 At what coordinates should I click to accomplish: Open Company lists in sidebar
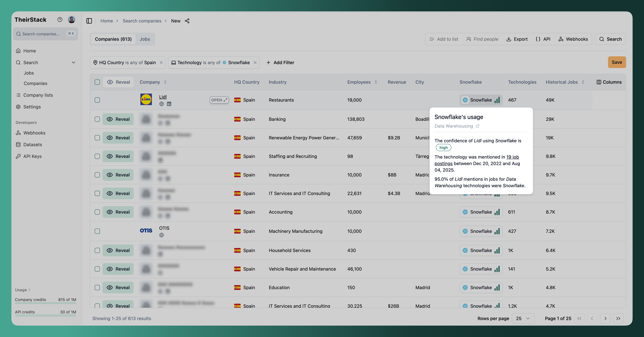coord(38,95)
